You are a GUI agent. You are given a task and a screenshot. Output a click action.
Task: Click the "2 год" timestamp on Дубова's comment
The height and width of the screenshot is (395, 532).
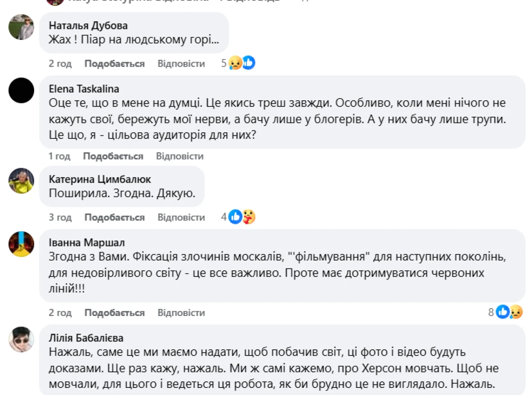point(60,63)
